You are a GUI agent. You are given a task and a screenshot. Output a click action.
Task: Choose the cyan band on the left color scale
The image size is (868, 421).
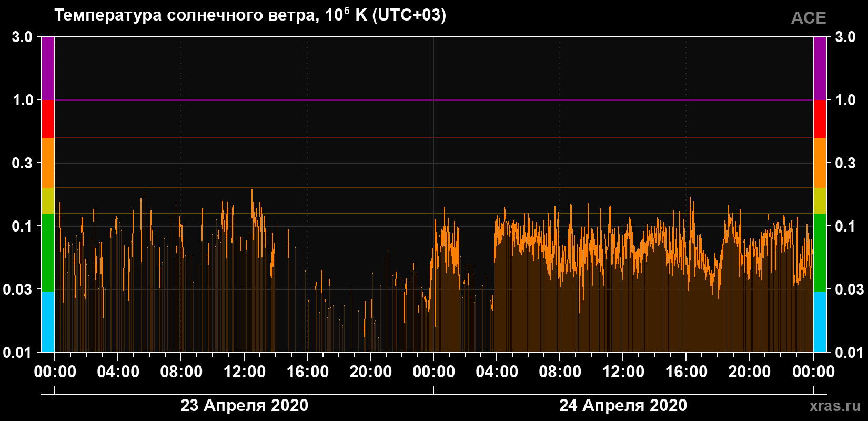point(48,322)
